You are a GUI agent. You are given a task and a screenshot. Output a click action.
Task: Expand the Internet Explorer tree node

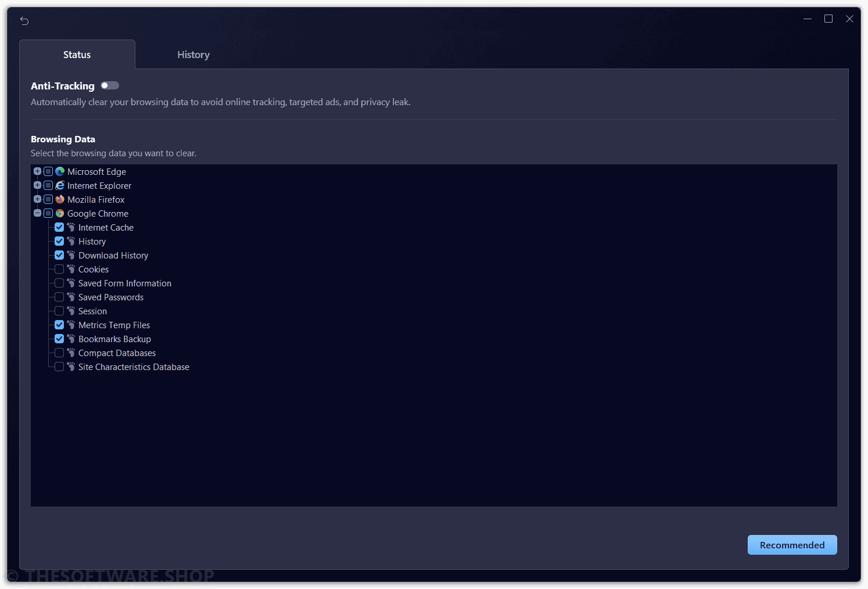(x=37, y=185)
